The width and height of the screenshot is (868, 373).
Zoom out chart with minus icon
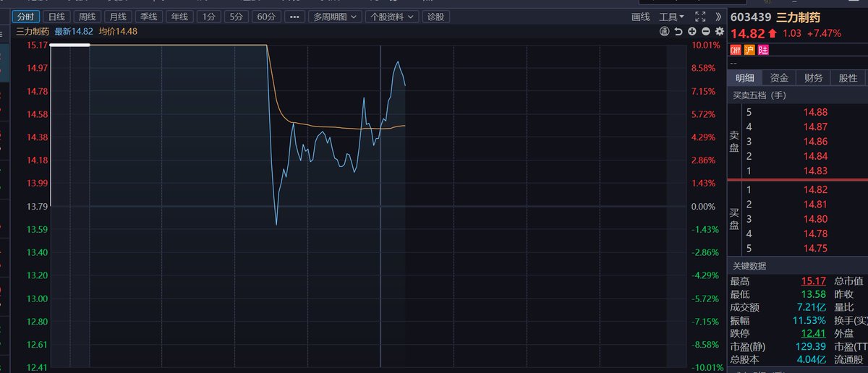705,32
